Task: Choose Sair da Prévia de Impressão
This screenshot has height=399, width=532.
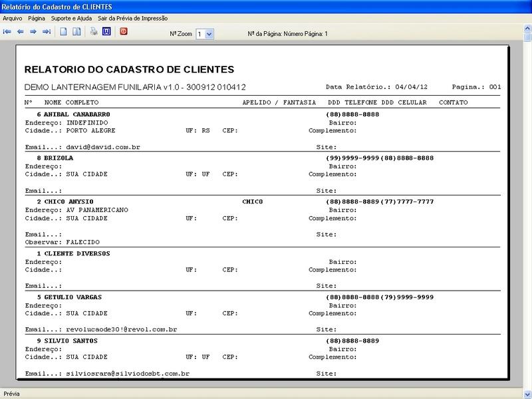Action: (x=132, y=19)
